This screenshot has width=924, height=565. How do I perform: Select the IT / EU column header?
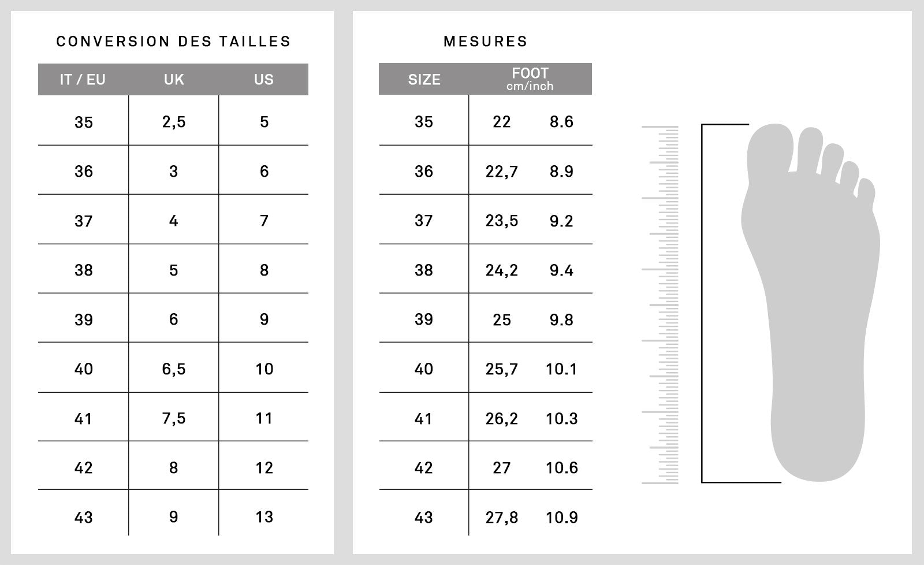click(83, 80)
